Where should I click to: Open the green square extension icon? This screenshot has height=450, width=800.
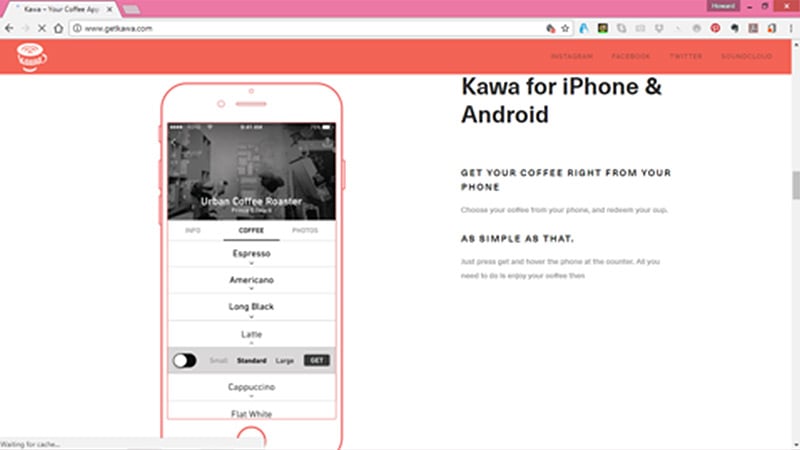(x=603, y=29)
